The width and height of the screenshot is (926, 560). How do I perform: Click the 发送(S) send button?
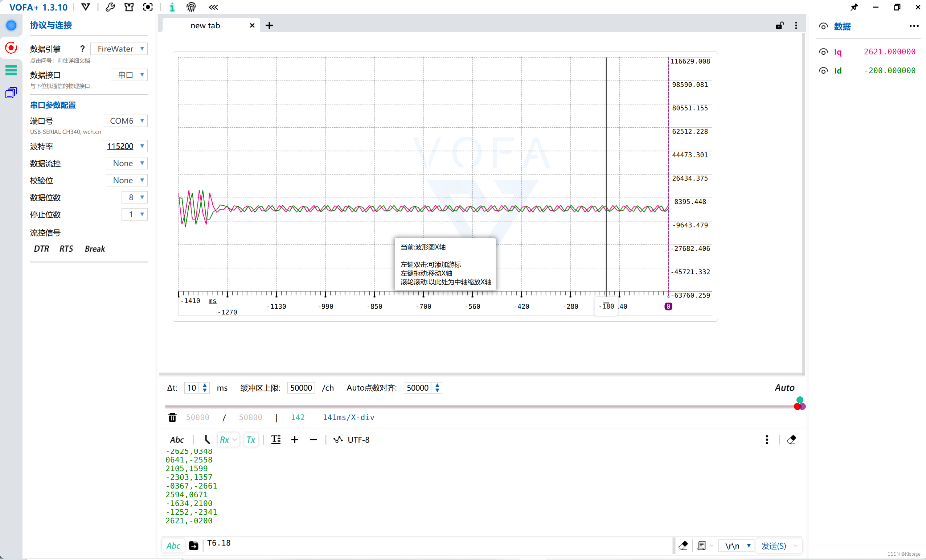click(x=774, y=546)
